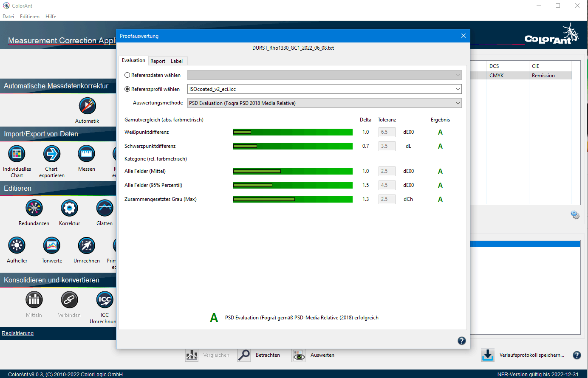Open the Individuelles Chart tool

click(17, 154)
